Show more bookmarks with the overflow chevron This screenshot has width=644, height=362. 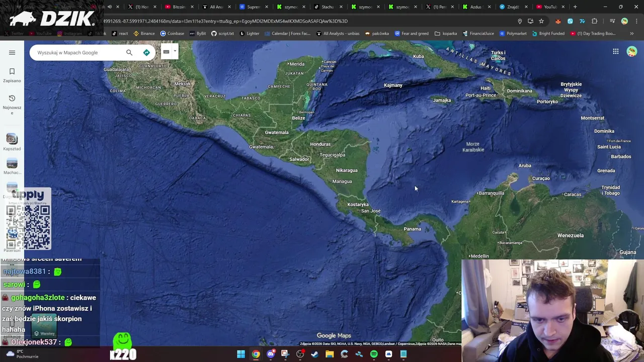(632, 34)
